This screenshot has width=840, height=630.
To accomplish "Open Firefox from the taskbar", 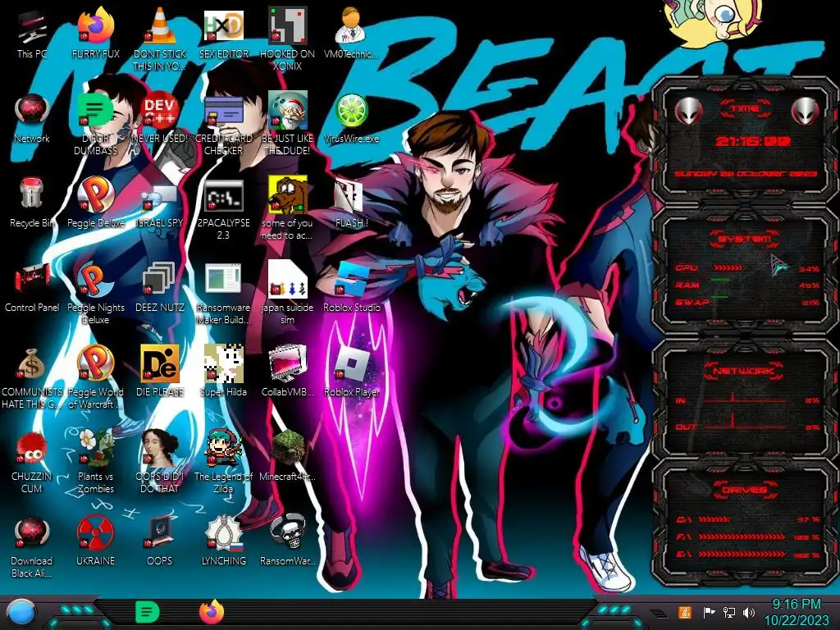I will (x=212, y=612).
